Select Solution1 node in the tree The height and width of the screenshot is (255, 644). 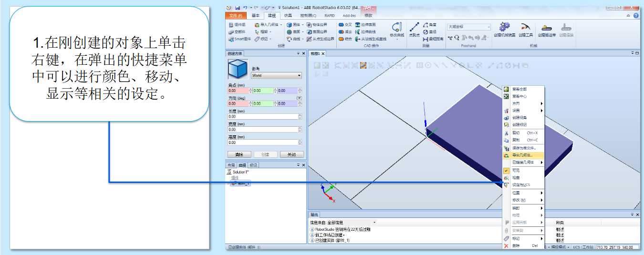[238, 172]
